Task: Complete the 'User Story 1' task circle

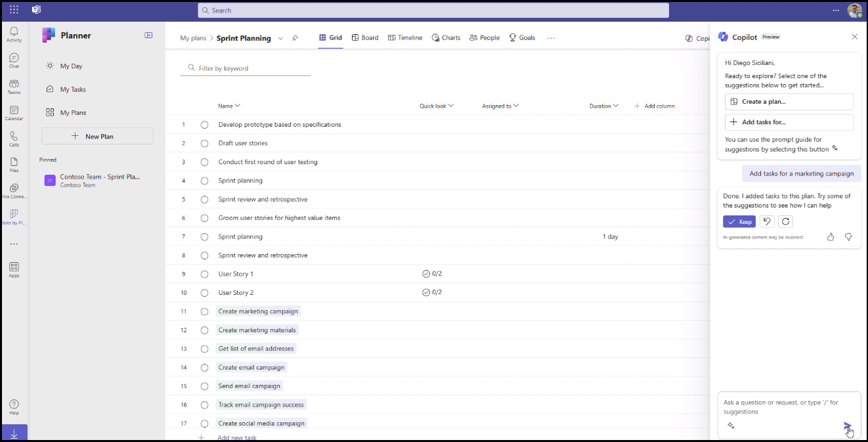Action: (204, 274)
